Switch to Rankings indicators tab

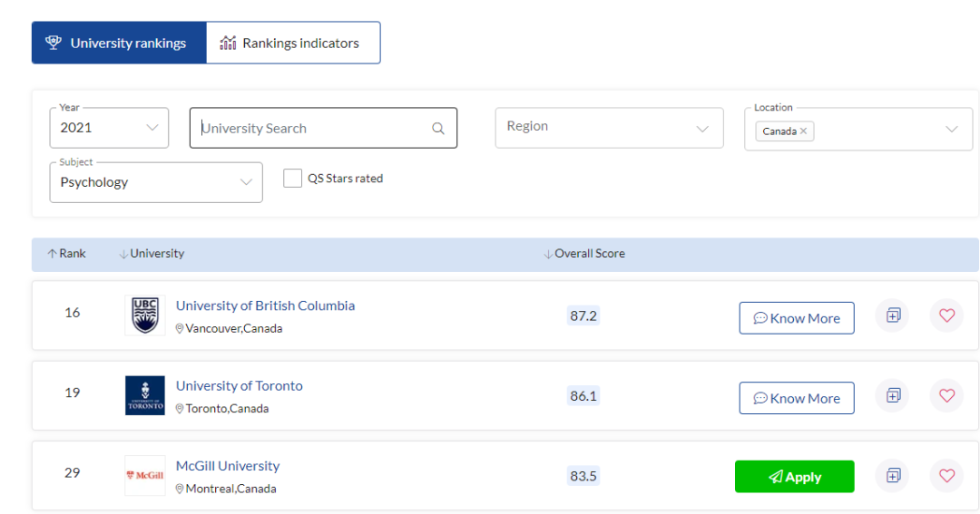(292, 43)
